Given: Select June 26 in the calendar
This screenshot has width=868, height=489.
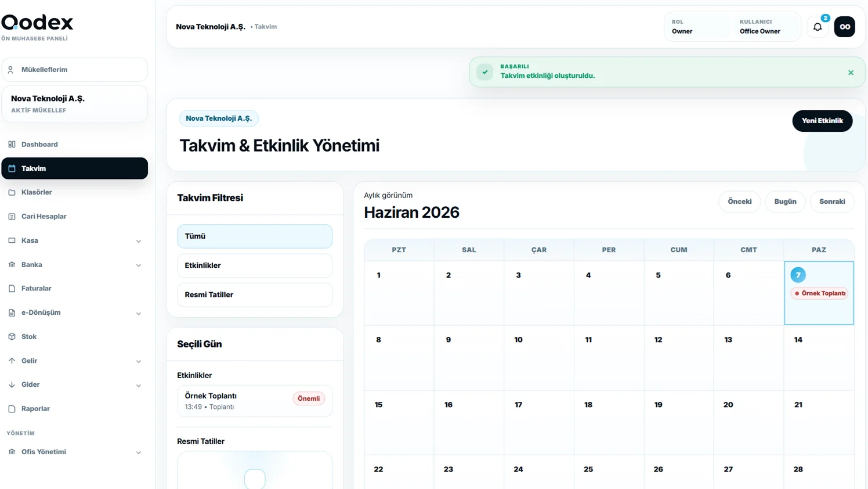Looking at the screenshot, I should pos(679,472).
